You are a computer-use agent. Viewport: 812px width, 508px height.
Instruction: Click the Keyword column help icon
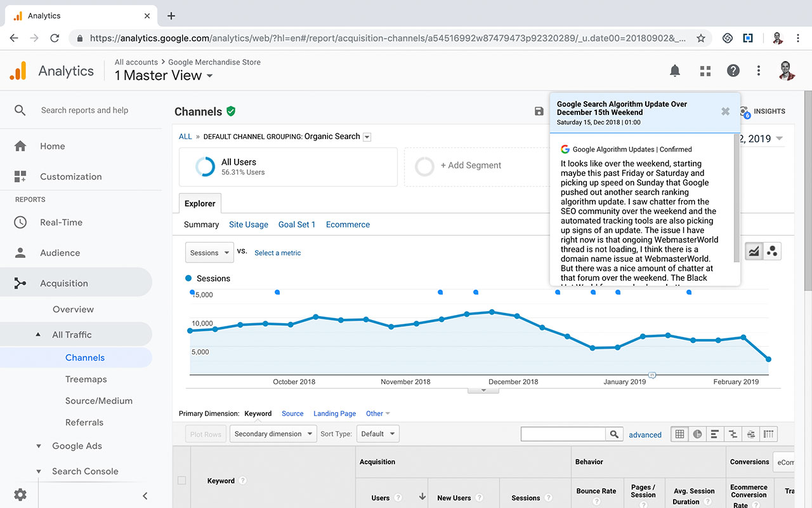tap(242, 481)
